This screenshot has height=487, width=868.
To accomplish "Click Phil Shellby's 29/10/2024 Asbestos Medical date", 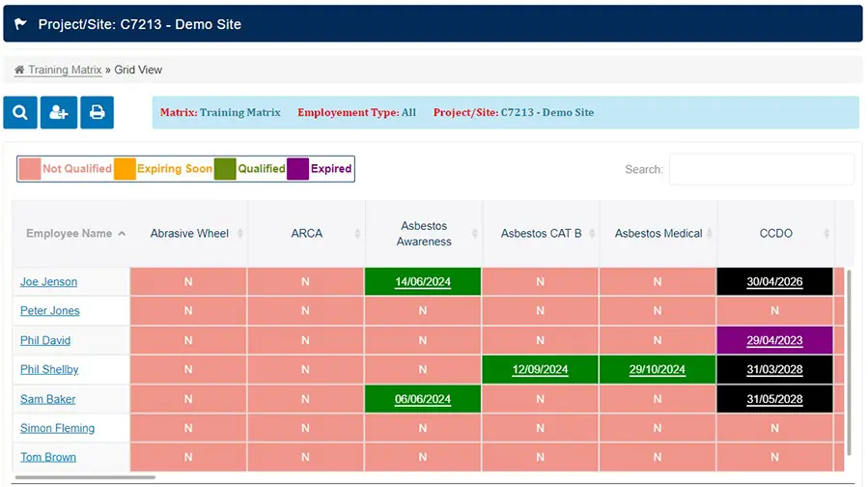I will pos(657,370).
